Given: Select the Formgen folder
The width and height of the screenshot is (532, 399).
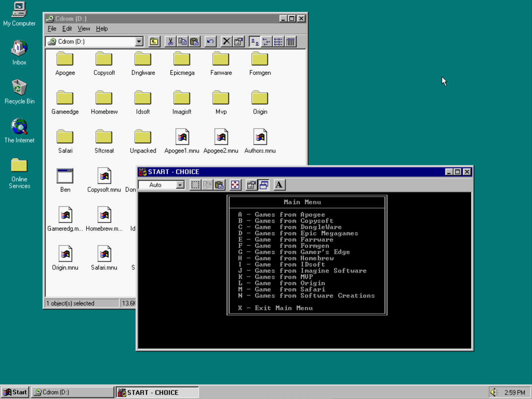Looking at the screenshot, I should pos(260,64).
